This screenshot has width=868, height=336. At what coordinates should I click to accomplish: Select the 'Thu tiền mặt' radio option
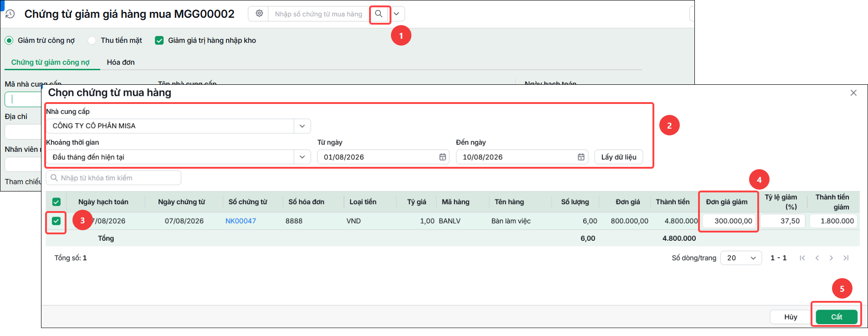(92, 41)
